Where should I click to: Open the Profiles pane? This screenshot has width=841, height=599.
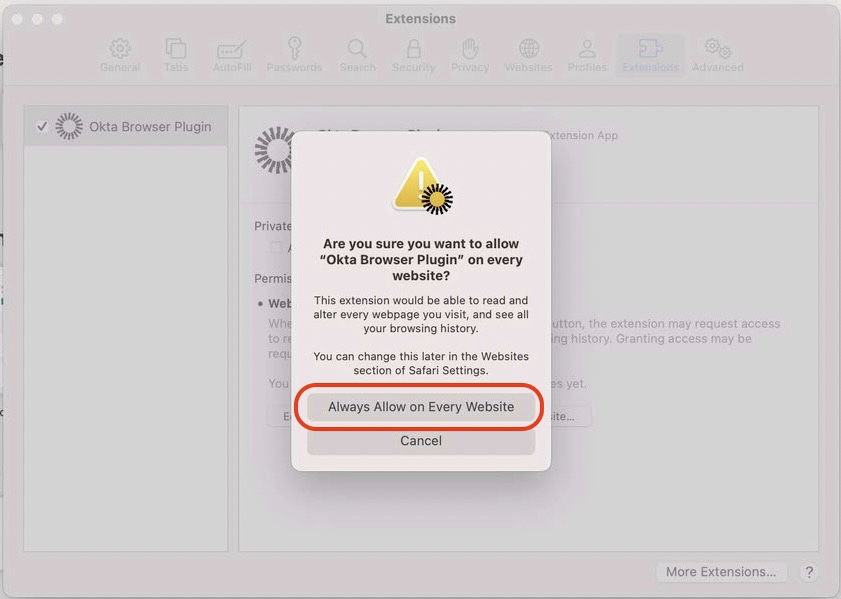pyautogui.click(x=587, y=55)
